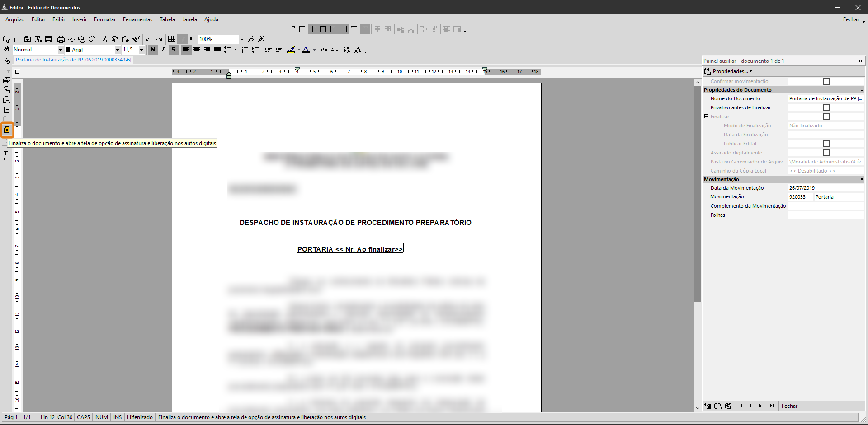Screen dimensions: 868x425
Task: Toggle the paragraph marks (¶) icon
Action: (x=192, y=39)
